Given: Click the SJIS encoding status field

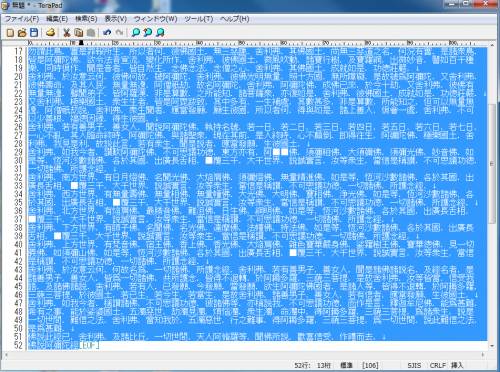Looking at the screenshot, I should pyautogui.click(x=414, y=366).
